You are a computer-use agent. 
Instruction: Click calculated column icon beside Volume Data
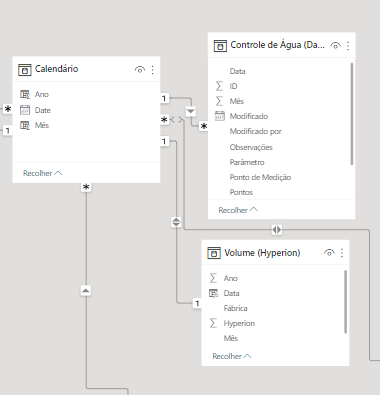pyautogui.click(x=213, y=293)
